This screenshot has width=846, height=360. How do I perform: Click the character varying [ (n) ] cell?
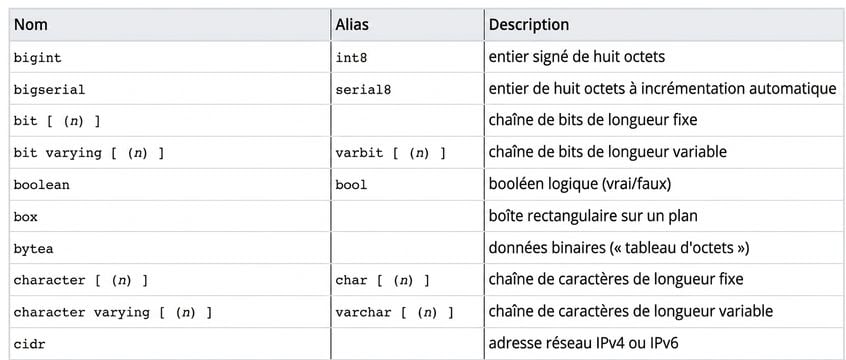pyautogui.click(x=169, y=312)
